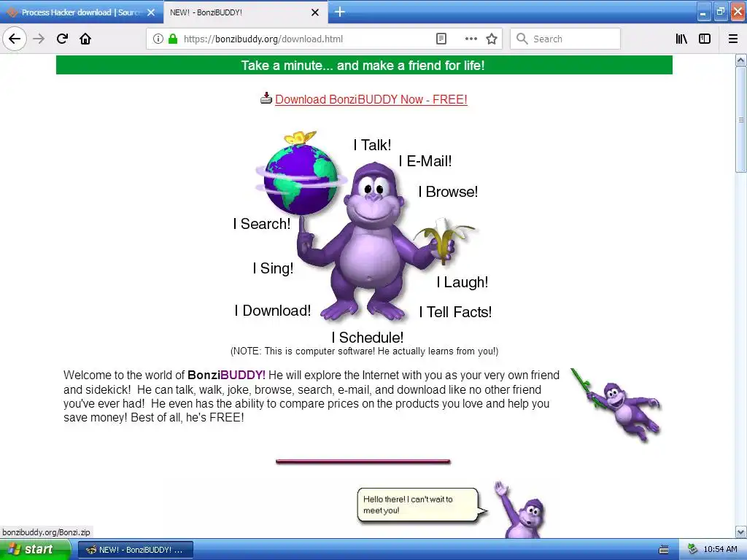Screen dimensions: 747x560
Task: Click the green banner Take a minute
Action: tap(364, 65)
